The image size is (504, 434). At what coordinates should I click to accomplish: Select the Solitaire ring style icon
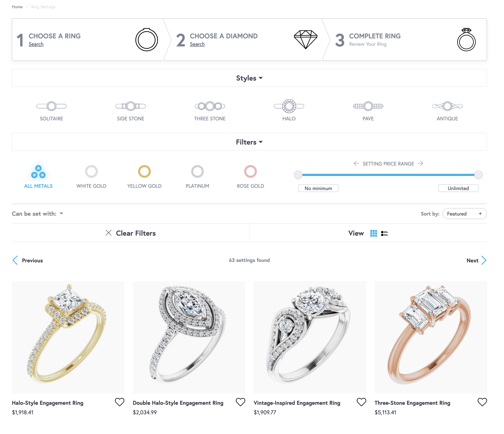pyautogui.click(x=51, y=106)
